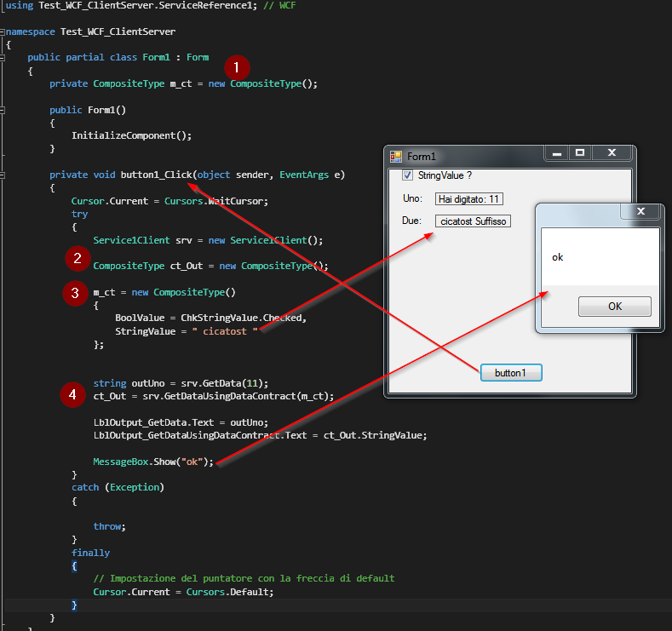This screenshot has width=672, height=631.
Task: Collapse the button1_Click method outline
Action: coord(3,175)
